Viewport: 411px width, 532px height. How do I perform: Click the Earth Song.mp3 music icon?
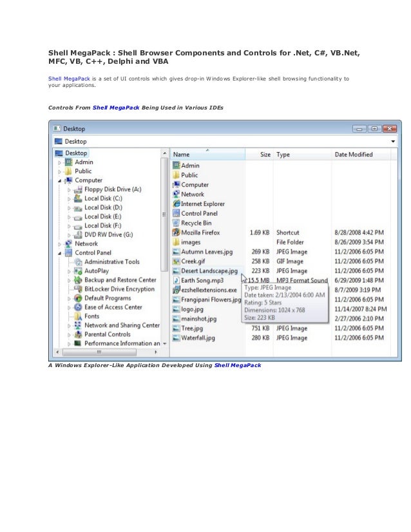coord(176,280)
